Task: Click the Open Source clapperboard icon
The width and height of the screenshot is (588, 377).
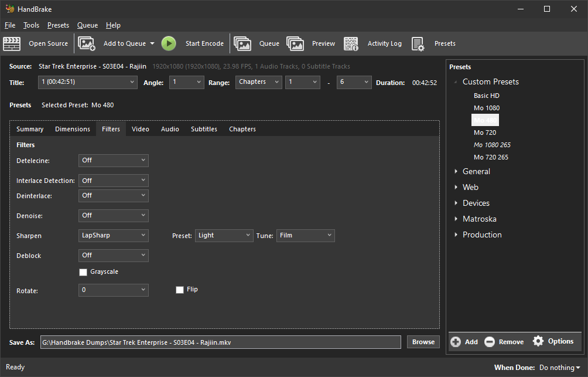Action: (12, 43)
